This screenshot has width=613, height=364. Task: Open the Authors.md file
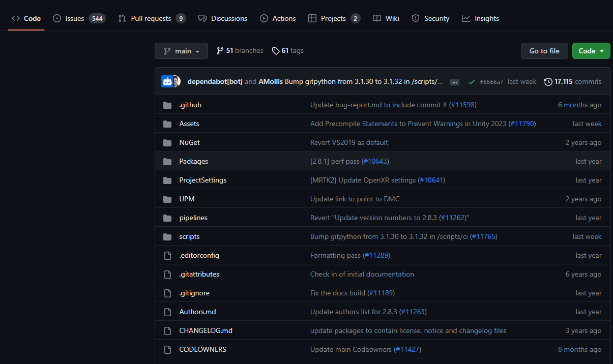(x=198, y=312)
